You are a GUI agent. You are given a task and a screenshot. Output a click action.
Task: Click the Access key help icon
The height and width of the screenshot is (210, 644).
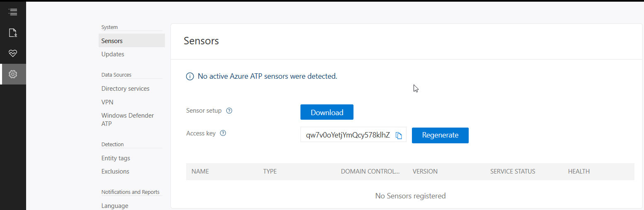[223, 133]
